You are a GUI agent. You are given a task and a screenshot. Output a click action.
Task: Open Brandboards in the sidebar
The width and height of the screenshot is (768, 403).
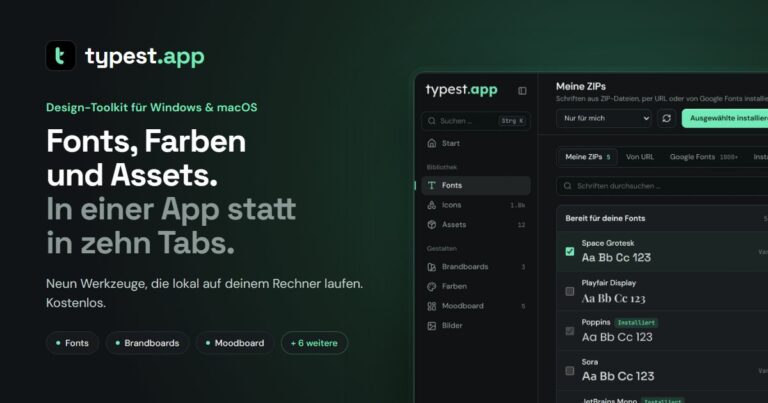[x=476, y=267]
